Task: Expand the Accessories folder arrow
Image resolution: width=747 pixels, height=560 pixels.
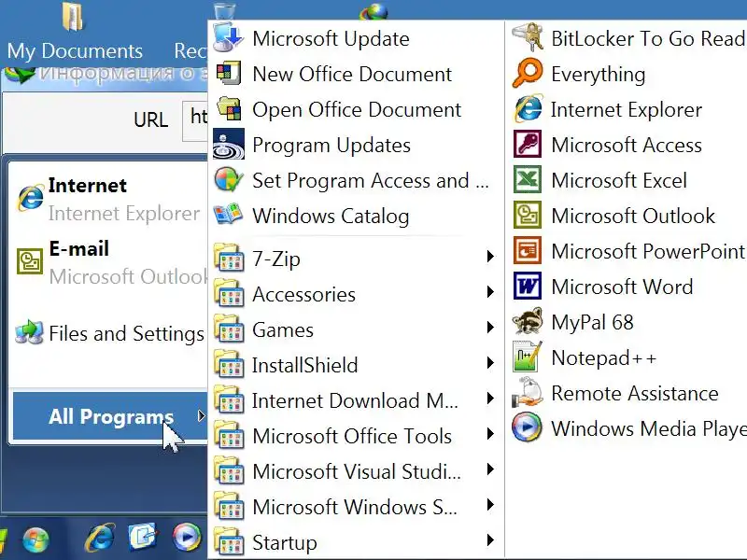Action: pyautogui.click(x=489, y=294)
